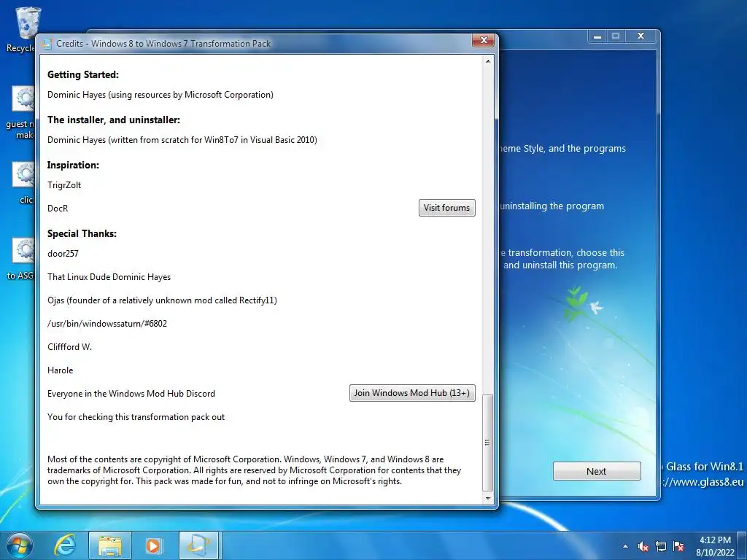
Task: Click the Microsoft copyright notice paragraph
Action: [254, 470]
